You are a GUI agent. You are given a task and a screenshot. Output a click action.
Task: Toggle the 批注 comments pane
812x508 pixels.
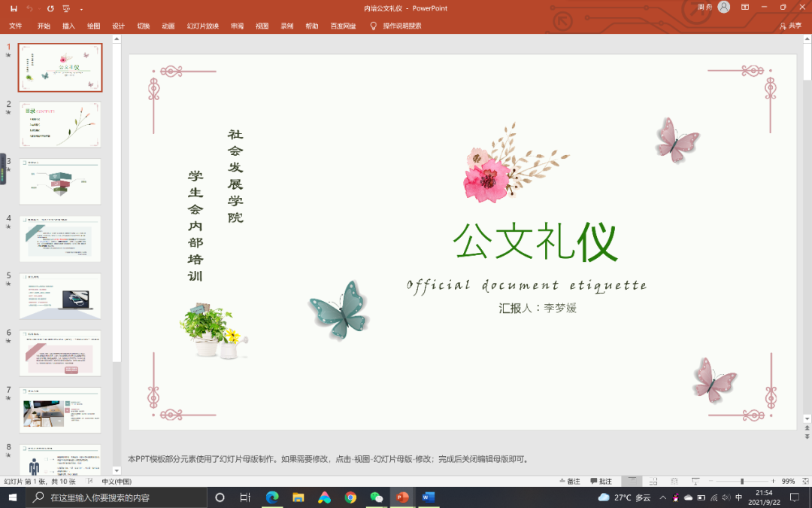point(601,481)
